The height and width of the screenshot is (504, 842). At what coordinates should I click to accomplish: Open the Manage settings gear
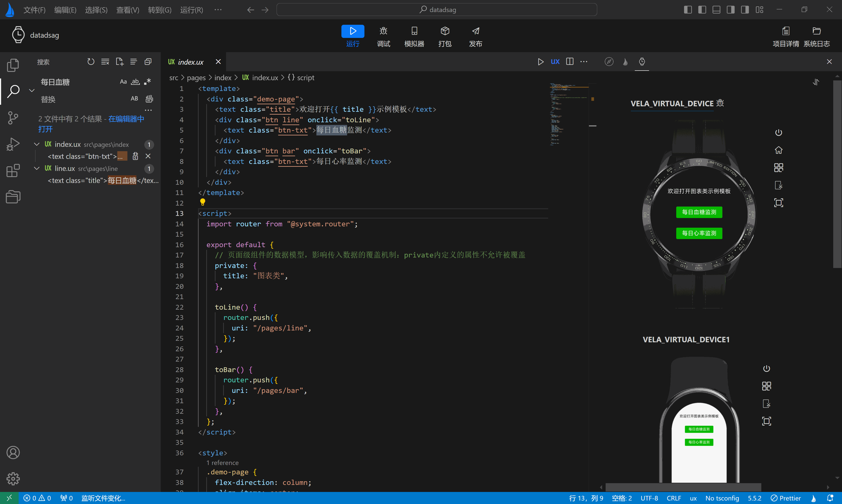tap(13, 479)
